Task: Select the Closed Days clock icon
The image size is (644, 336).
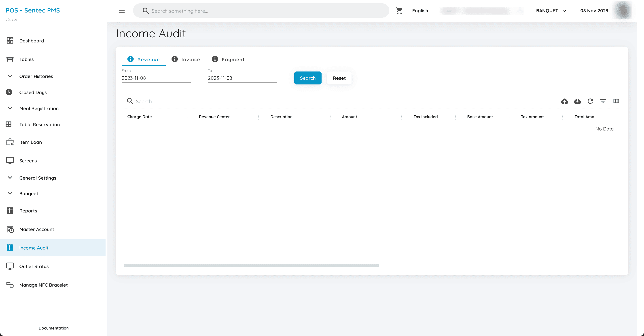Action: [x=9, y=92]
